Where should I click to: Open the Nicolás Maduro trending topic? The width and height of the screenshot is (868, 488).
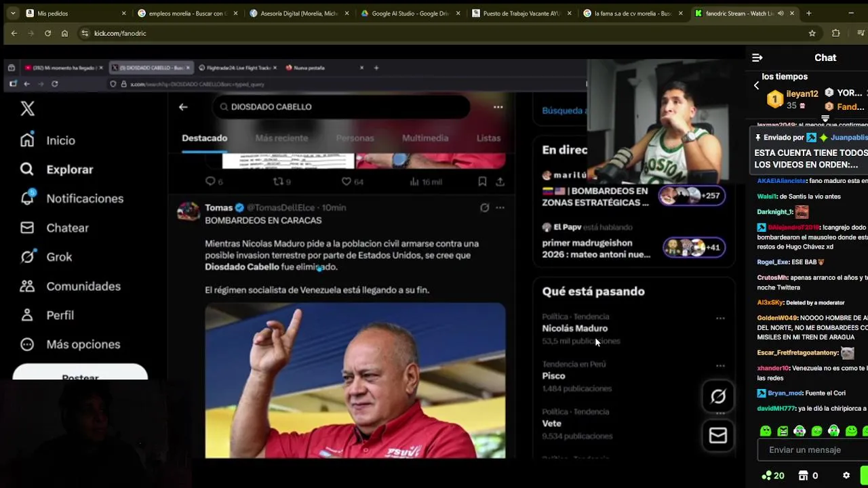tap(574, 328)
